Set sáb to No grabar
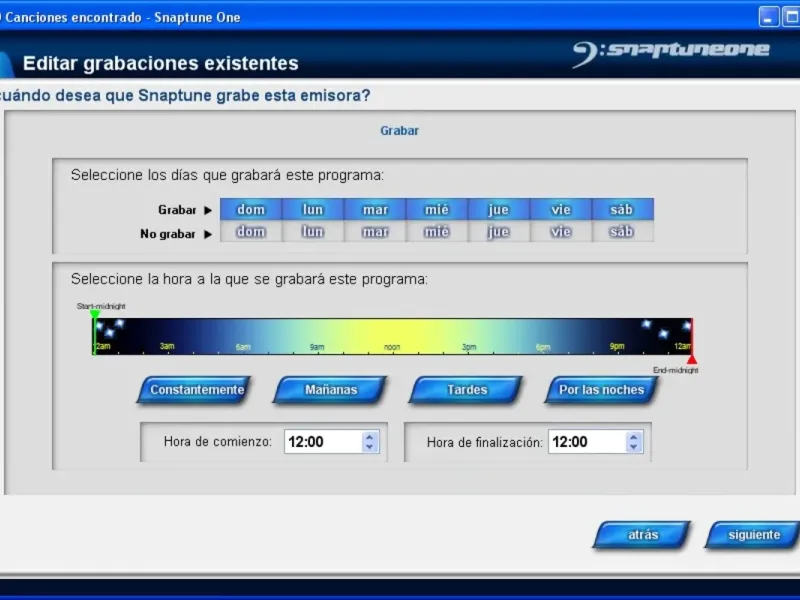 (622, 232)
